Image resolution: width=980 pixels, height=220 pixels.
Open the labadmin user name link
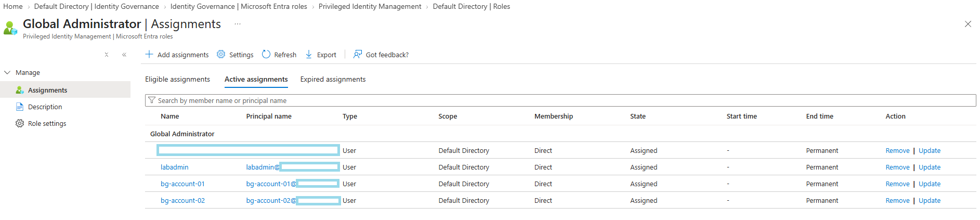[x=174, y=167]
